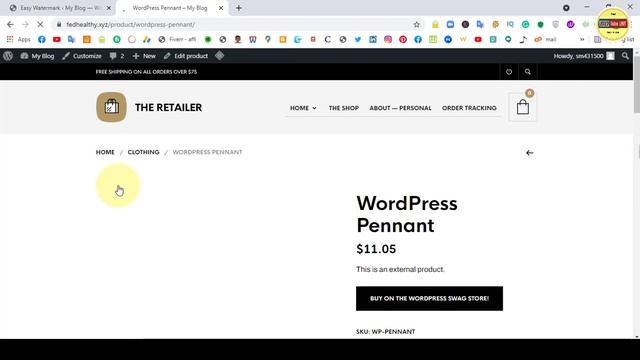Open the WordPress logo admin menu
The image size is (640, 360).
(8, 56)
